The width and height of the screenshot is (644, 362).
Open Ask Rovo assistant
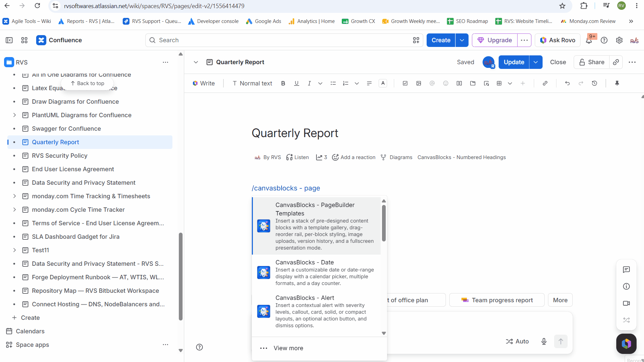pos(558,40)
